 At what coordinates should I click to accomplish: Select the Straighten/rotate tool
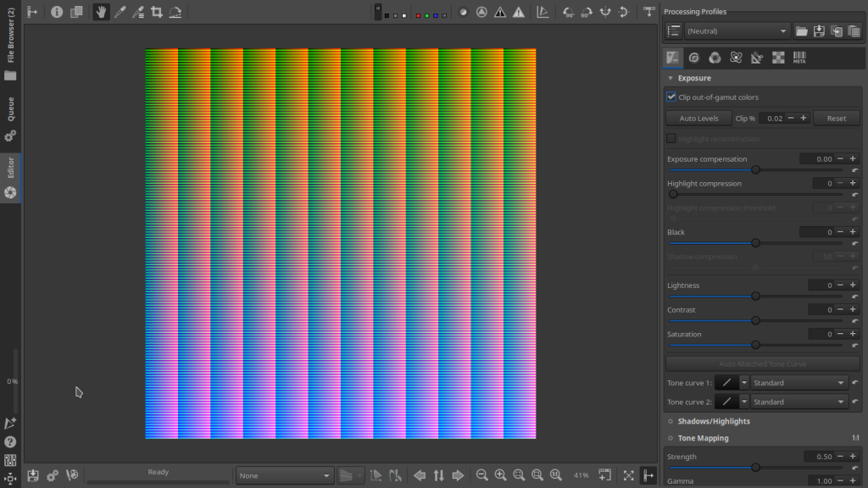pos(175,12)
